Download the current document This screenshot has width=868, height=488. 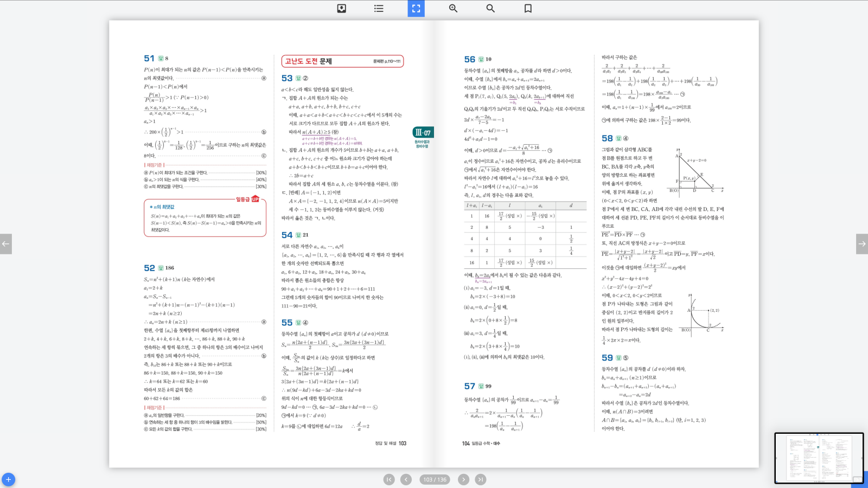341,8
